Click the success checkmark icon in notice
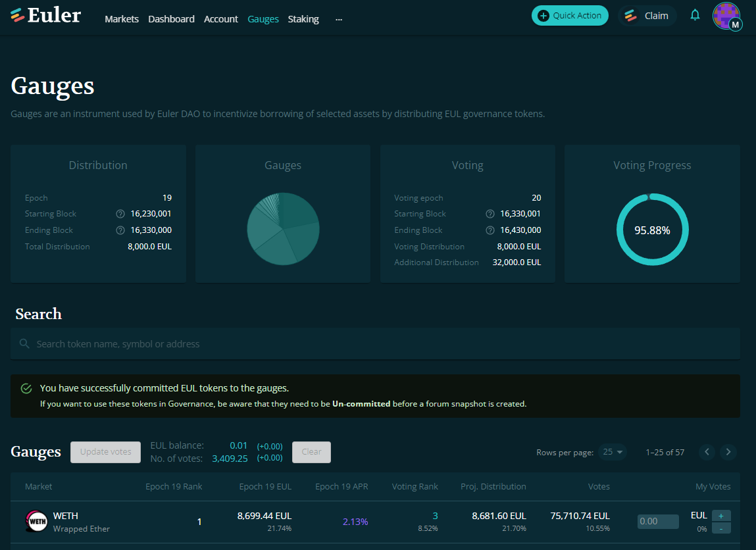This screenshot has width=756, height=550. 26,389
